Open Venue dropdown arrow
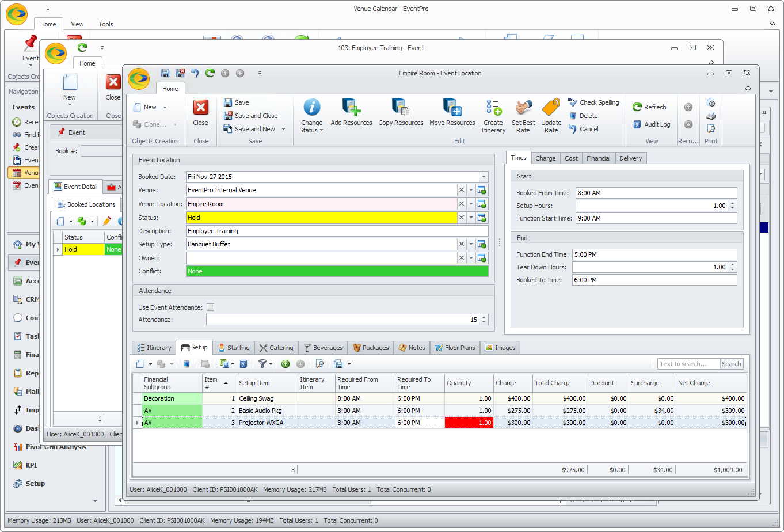784x532 pixels. pos(471,190)
